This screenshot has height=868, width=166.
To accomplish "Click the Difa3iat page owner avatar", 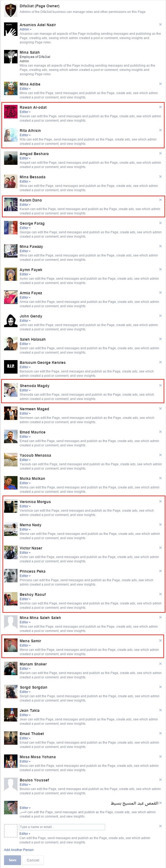I will (x=11, y=10).
